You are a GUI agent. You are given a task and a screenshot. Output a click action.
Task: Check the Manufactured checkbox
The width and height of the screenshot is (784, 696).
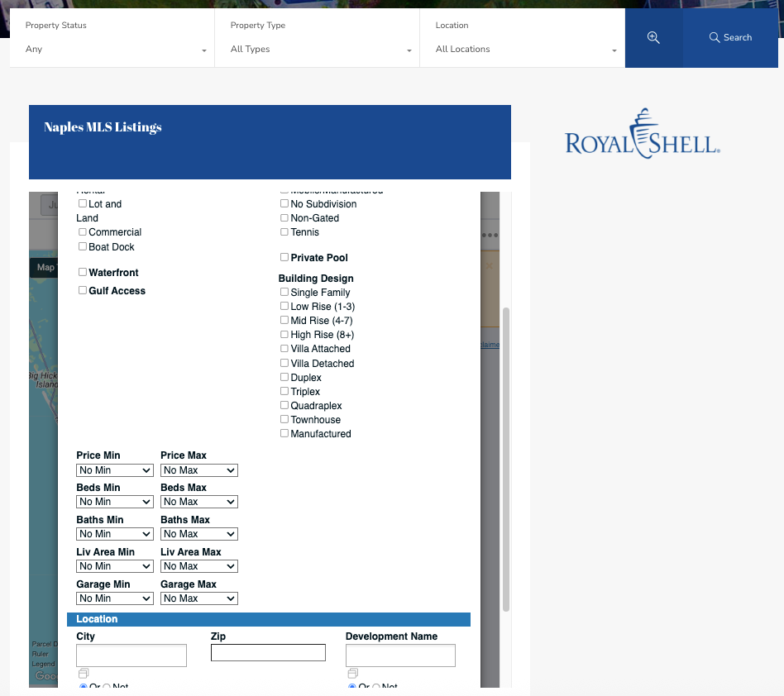[x=284, y=433]
